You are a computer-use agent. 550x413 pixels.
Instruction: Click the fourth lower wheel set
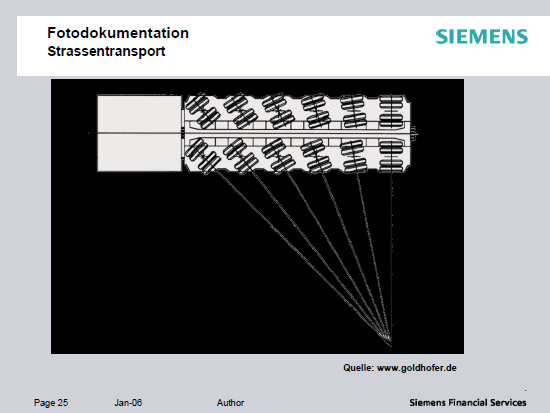pos(316,155)
